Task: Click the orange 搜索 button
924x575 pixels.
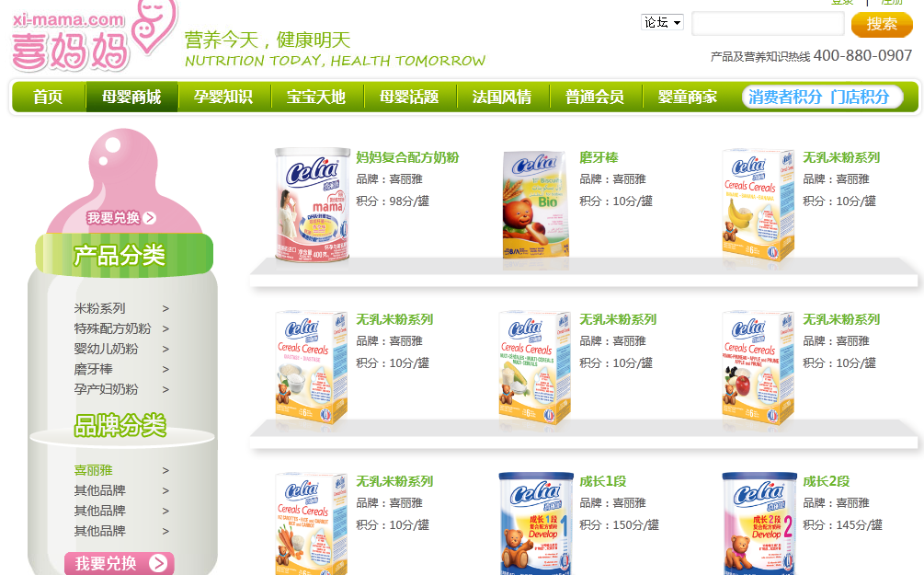Action: click(882, 24)
